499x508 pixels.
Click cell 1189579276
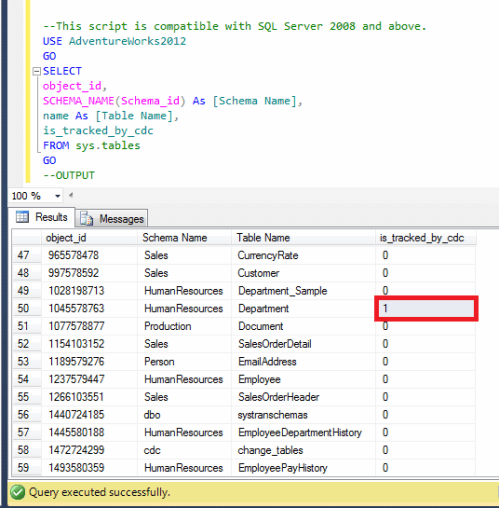(x=89, y=361)
